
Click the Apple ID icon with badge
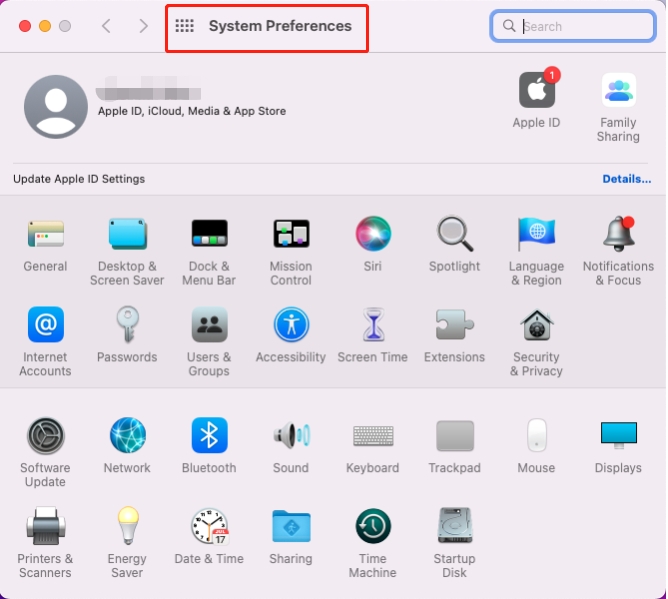(x=537, y=91)
